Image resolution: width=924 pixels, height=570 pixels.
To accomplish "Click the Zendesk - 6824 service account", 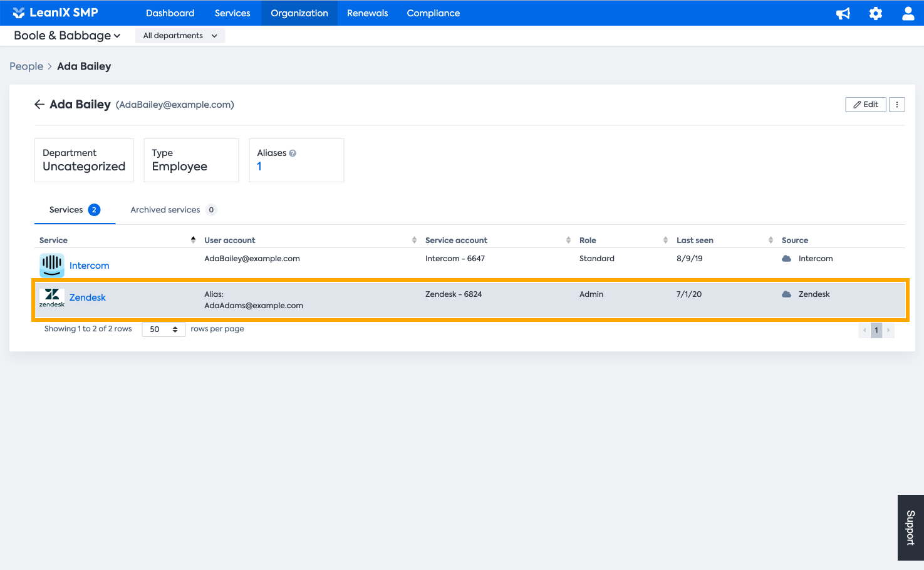I will pyautogui.click(x=454, y=294).
